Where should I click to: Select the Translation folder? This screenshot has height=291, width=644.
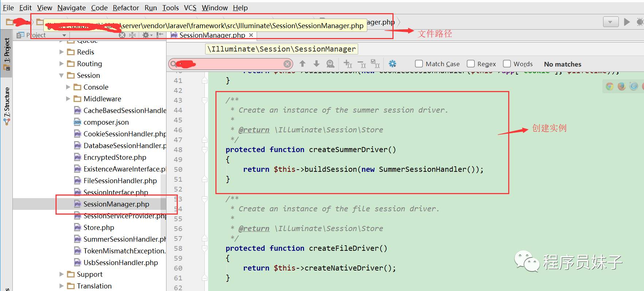pyautogui.click(x=94, y=286)
